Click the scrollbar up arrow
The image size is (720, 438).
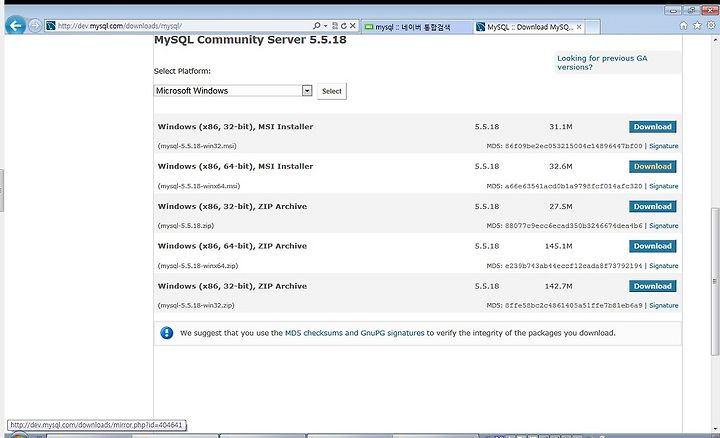(715, 40)
